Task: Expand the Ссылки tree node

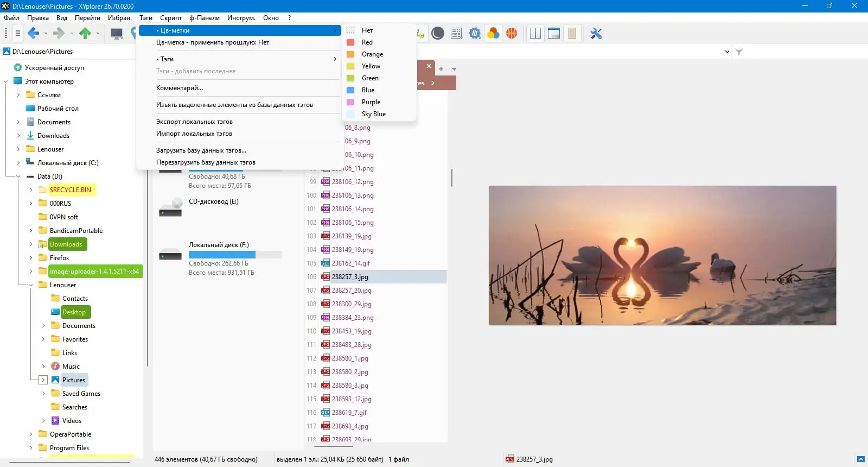Action: click(18, 95)
